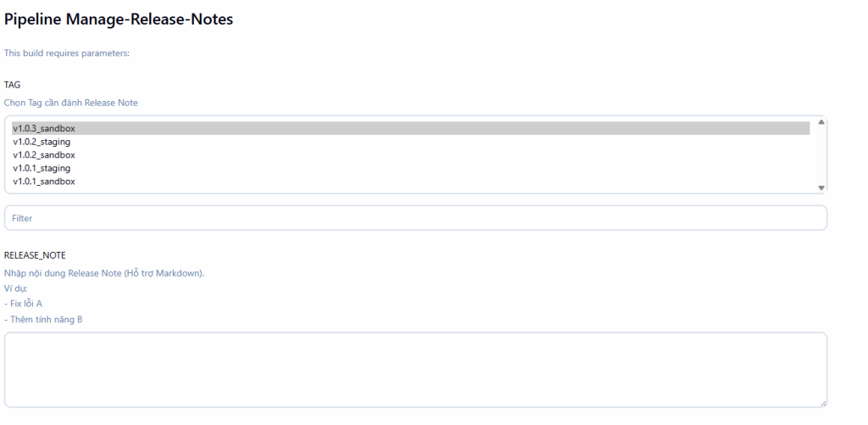Click the tag list scroll-up arrow
The height and width of the screenshot is (425, 868).
point(821,122)
